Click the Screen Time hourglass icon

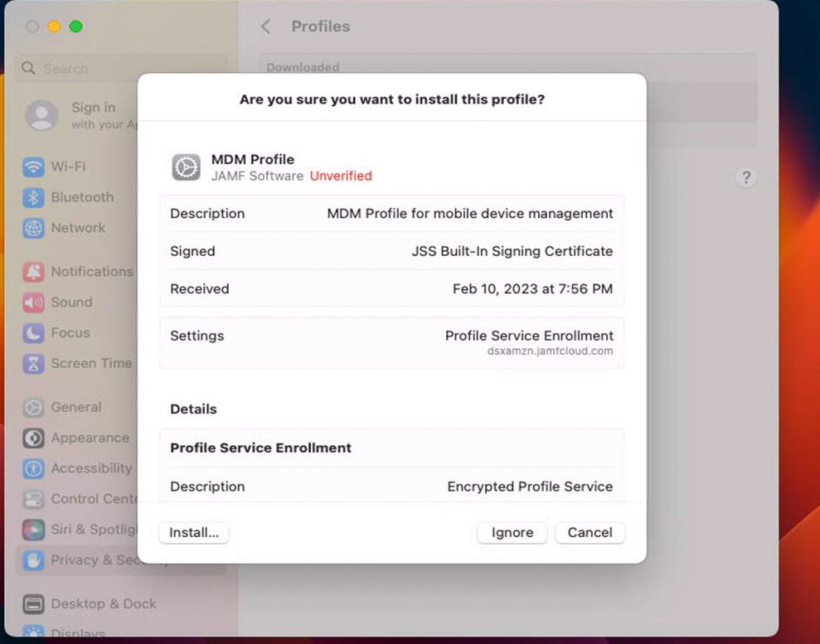tap(33, 364)
